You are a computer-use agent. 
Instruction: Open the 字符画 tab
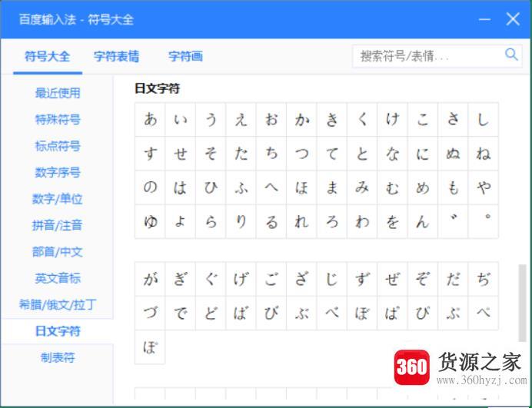click(185, 56)
